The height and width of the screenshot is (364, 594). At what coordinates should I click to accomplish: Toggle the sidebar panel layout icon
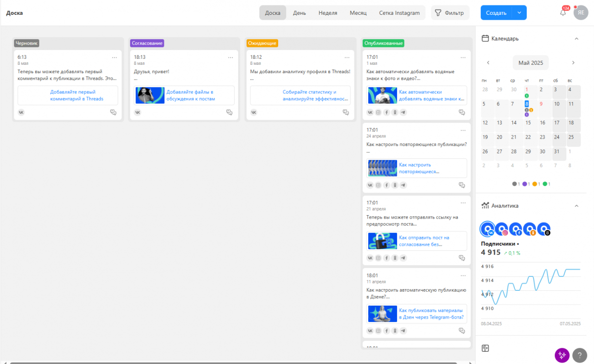(x=485, y=348)
